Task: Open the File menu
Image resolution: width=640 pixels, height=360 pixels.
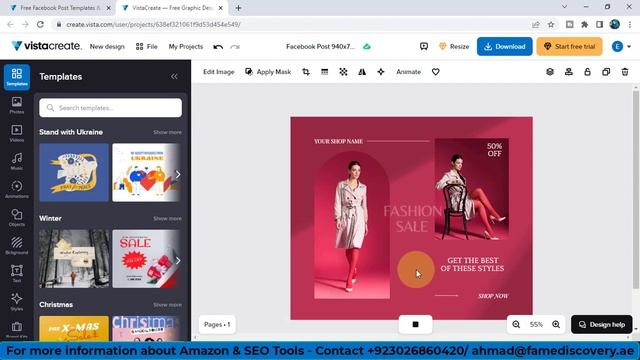Action: coord(147,47)
